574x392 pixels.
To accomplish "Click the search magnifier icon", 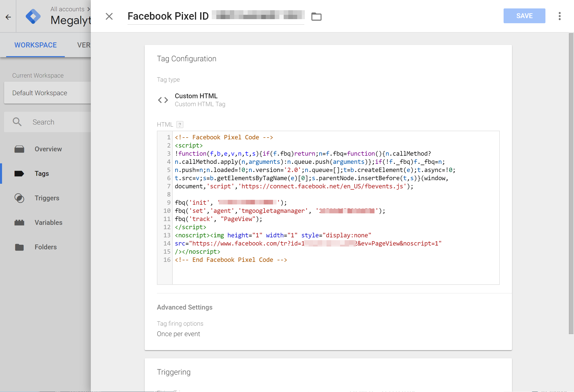I will tap(17, 122).
